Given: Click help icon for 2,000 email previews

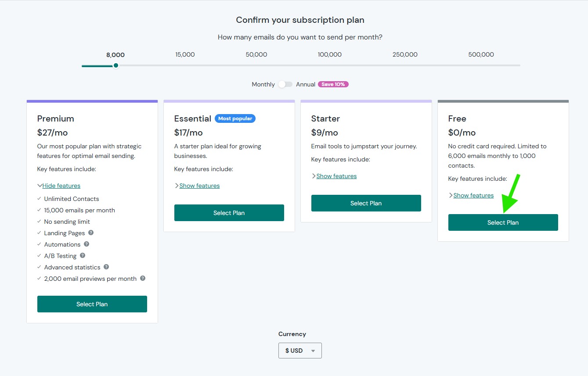Looking at the screenshot, I should [143, 279].
